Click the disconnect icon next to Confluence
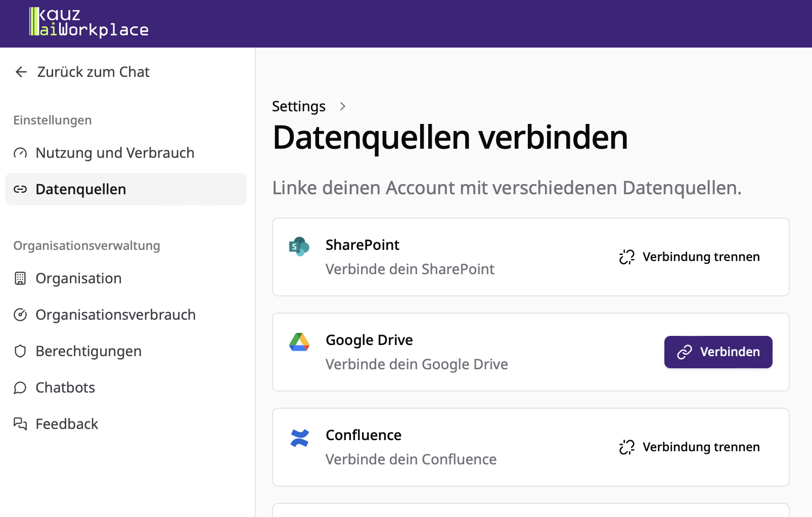 coord(626,447)
